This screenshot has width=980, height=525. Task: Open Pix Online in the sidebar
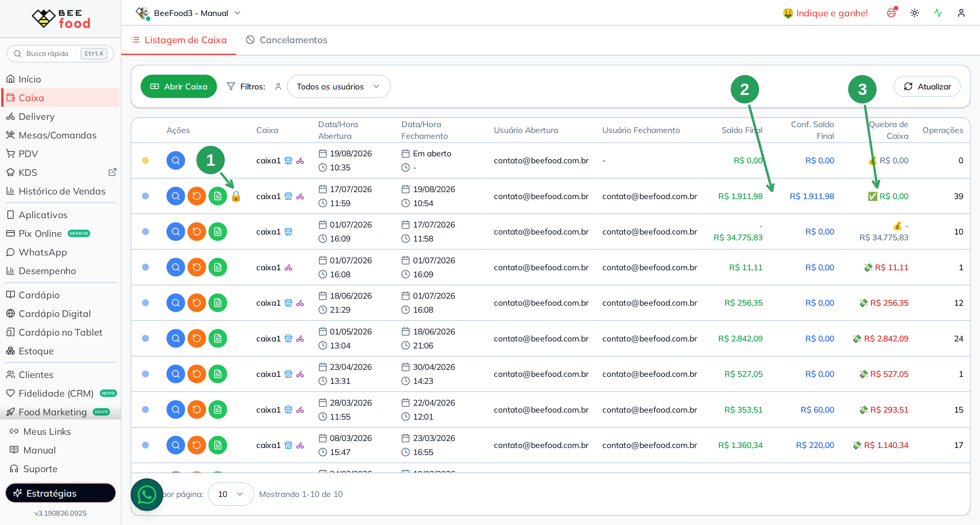pyautogui.click(x=60, y=233)
